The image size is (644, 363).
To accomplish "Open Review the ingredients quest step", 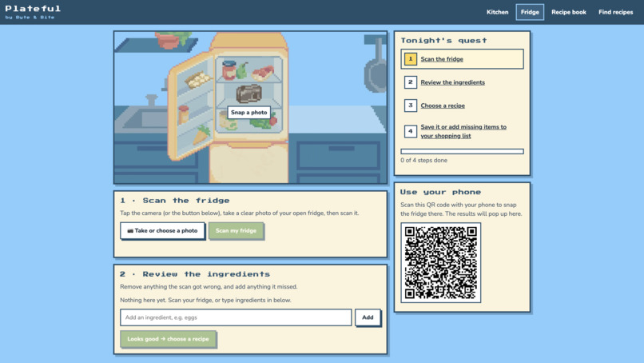I will click(x=452, y=82).
